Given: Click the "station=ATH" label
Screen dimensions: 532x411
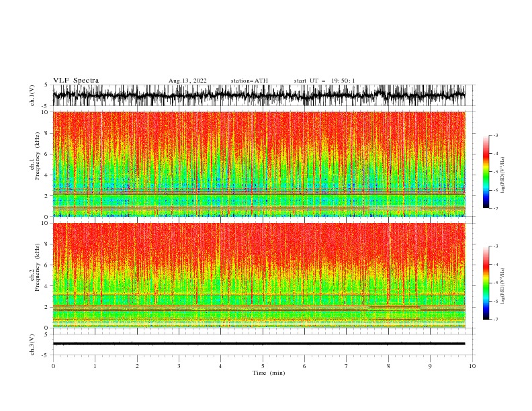Looking at the screenshot, I should tap(249, 81).
